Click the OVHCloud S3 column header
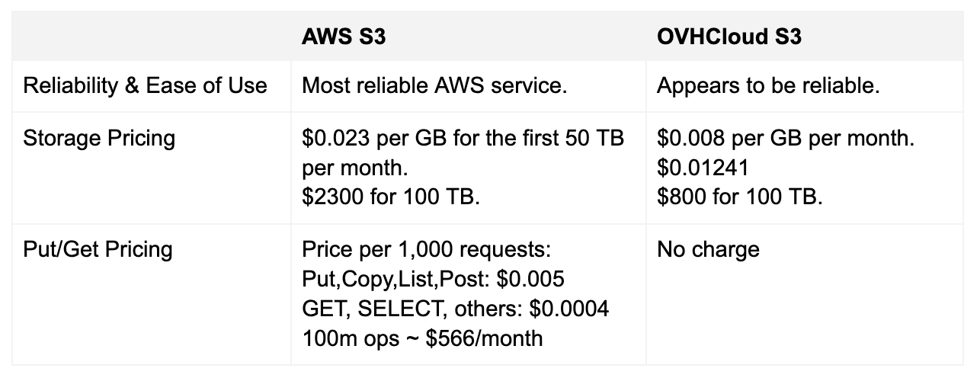980x381 pixels. (x=729, y=37)
